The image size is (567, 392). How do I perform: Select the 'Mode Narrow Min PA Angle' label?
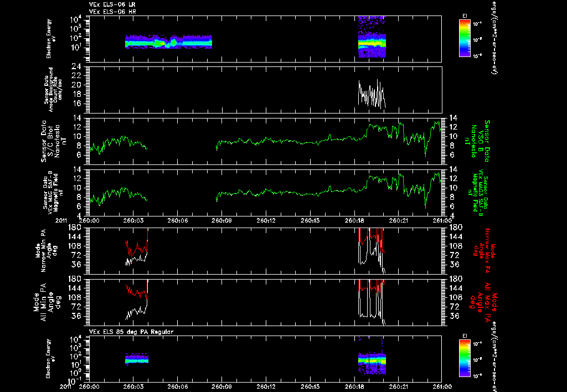(46, 250)
